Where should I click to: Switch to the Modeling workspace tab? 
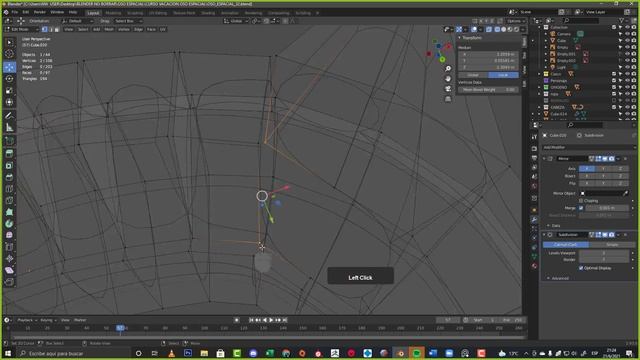click(x=113, y=13)
